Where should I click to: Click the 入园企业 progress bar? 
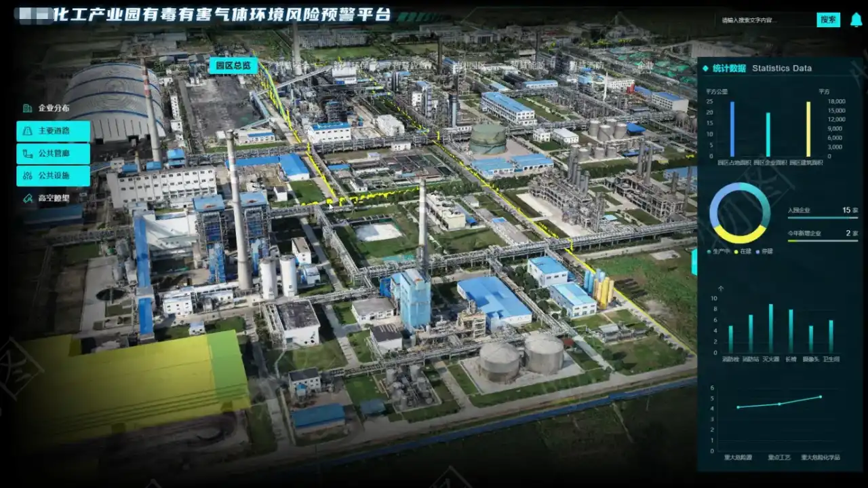822,218
